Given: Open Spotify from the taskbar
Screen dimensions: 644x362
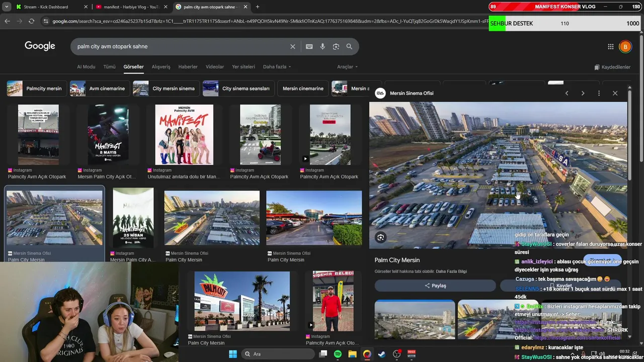Looking at the screenshot, I should (338, 354).
